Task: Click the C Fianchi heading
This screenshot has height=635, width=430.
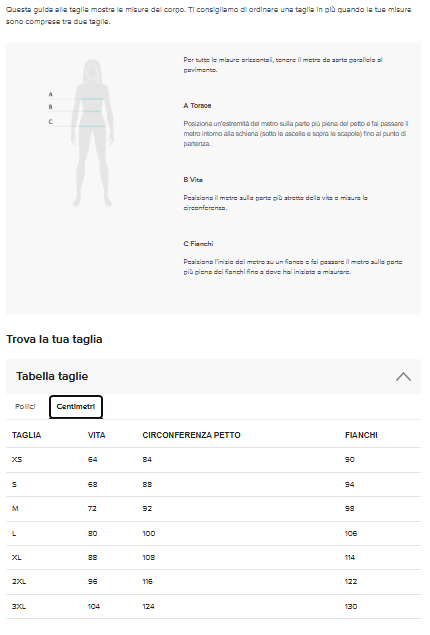Action: 198,244
